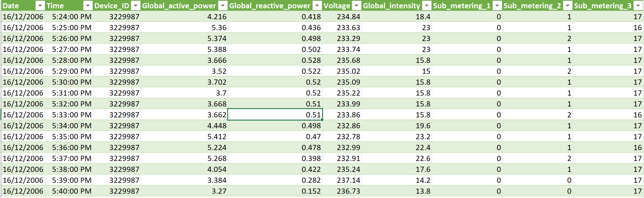Select the time cell 5:40:00 PM
644x198 pixels.
[x=69, y=191]
